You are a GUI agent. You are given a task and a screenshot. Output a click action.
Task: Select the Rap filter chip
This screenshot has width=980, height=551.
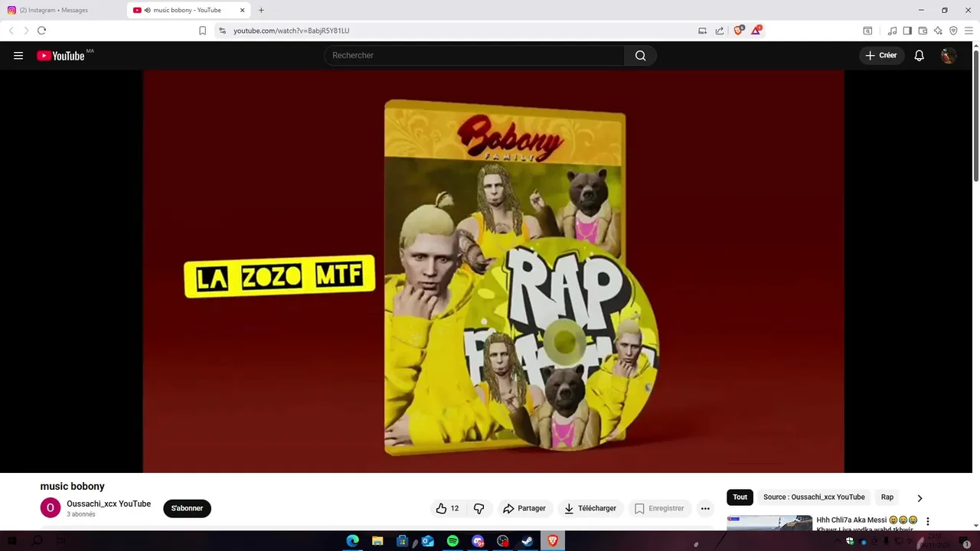(x=887, y=497)
